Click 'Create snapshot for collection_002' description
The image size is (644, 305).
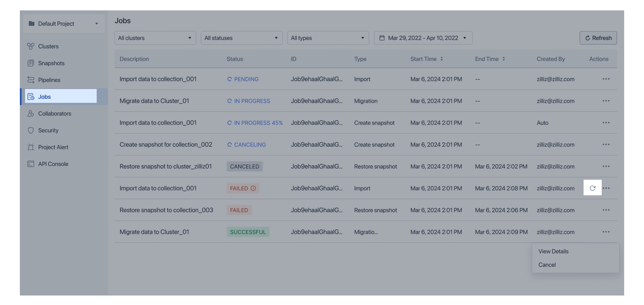tap(166, 145)
